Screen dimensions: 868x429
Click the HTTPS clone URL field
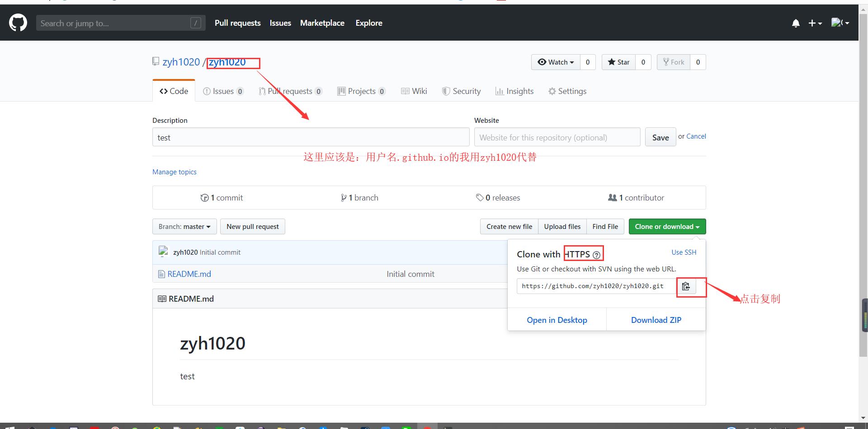pyautogui.click(x=597, y=286)
